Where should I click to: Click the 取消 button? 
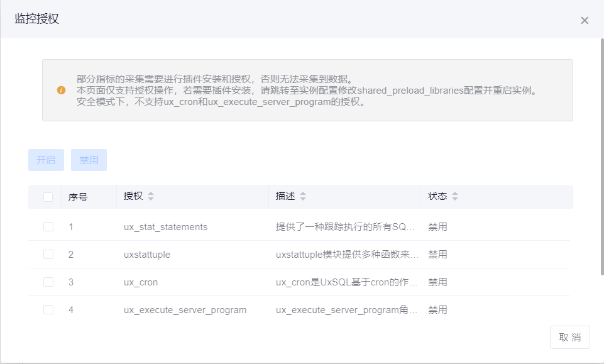click(x=570, y=338)
